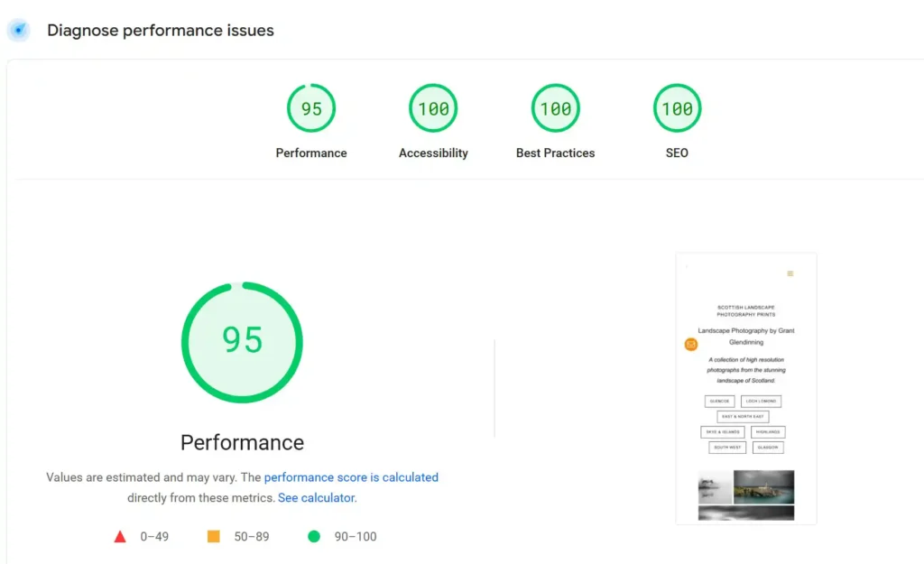Choose the SKYE & ISLANDS button
The width and height of the screenshot is (924, 564).
(x=723, y=432)
